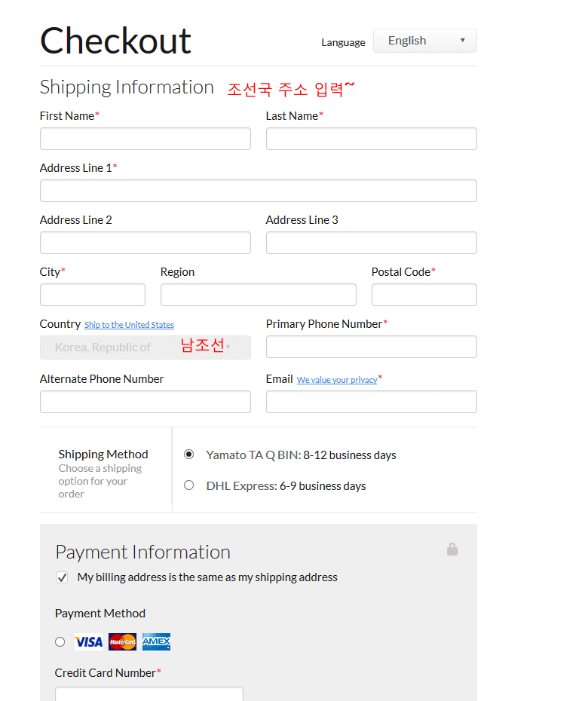Click the MasterCard logo
Image resolution: width=588 pixels, height=701 pixels.
pyautogui.click(x=122, y=642)
